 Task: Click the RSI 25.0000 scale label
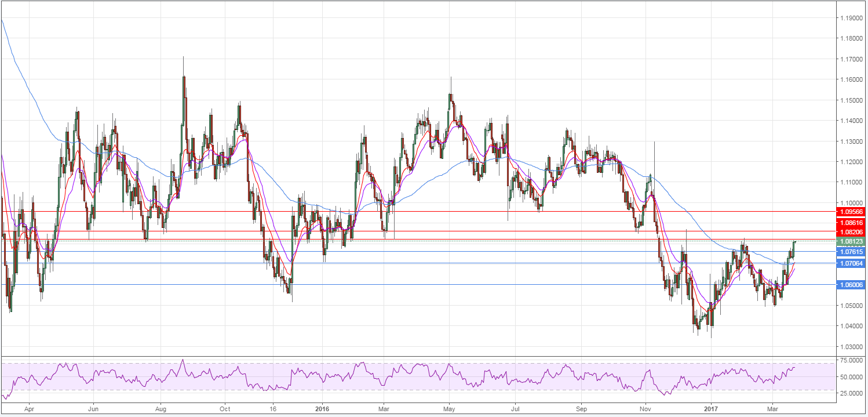(853, 393)
